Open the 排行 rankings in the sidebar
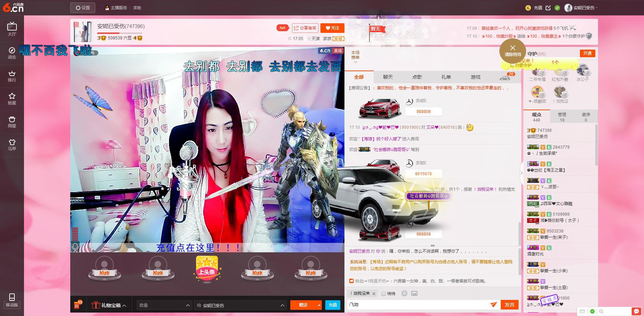The height and width of the screenshot is (316, 644). click(12, 76)
